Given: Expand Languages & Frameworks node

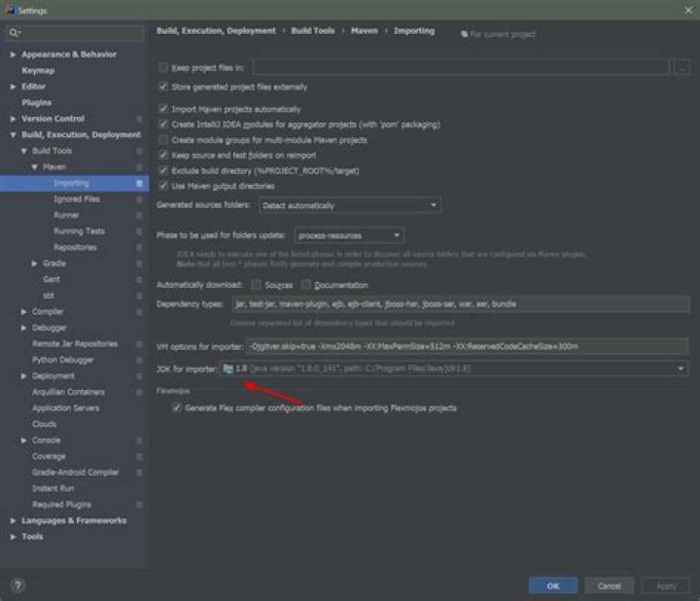Looking at the screenshot, I should (x=13, y=520).
